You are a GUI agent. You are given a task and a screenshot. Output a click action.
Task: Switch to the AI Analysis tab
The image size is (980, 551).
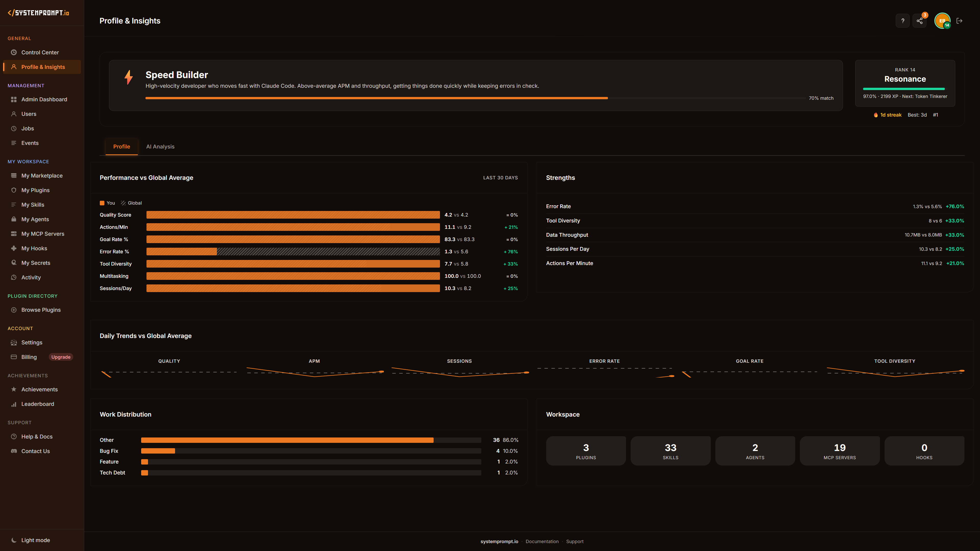click(x=160, y=146)
